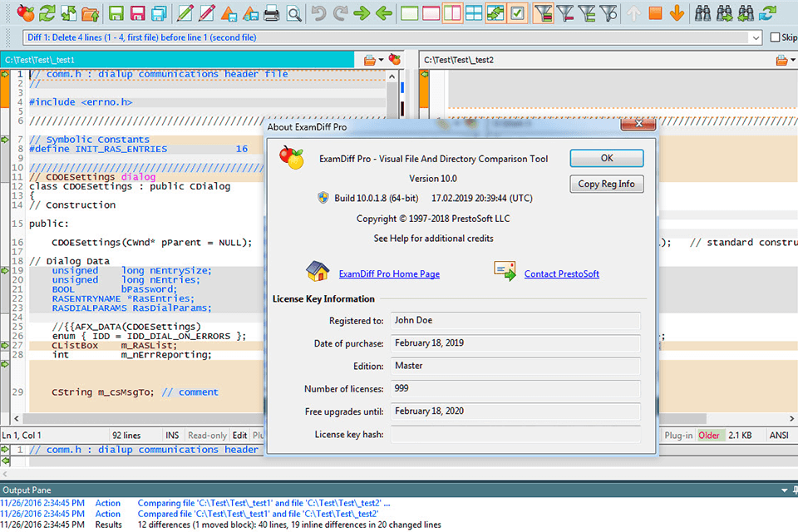Toggle the funnel with green lines filter

coord(587,13)
